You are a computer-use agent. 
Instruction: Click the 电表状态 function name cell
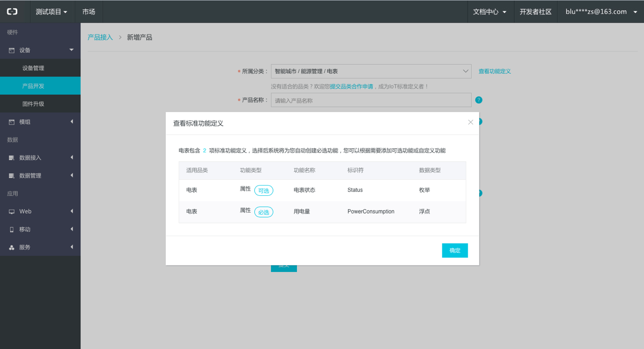click(x=304, y=190)
